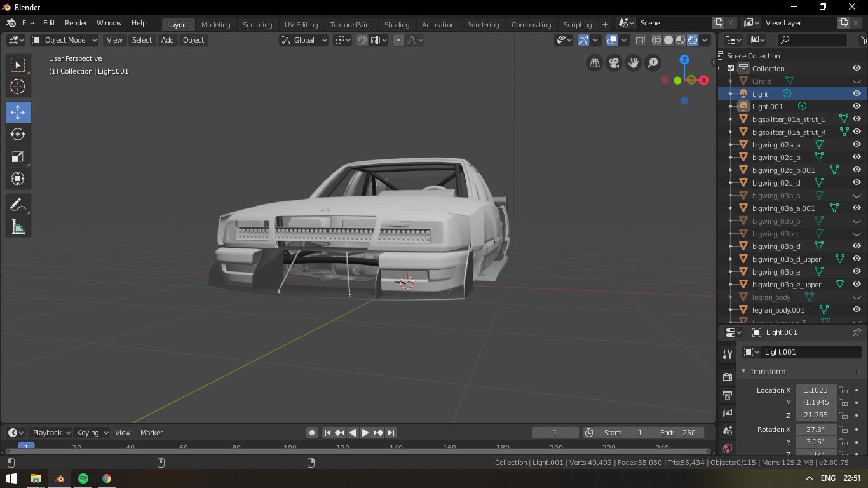Jump to the timeline end frame
Image resolution: width=868 pixels, height=488 pixels.
pos(391,433)
